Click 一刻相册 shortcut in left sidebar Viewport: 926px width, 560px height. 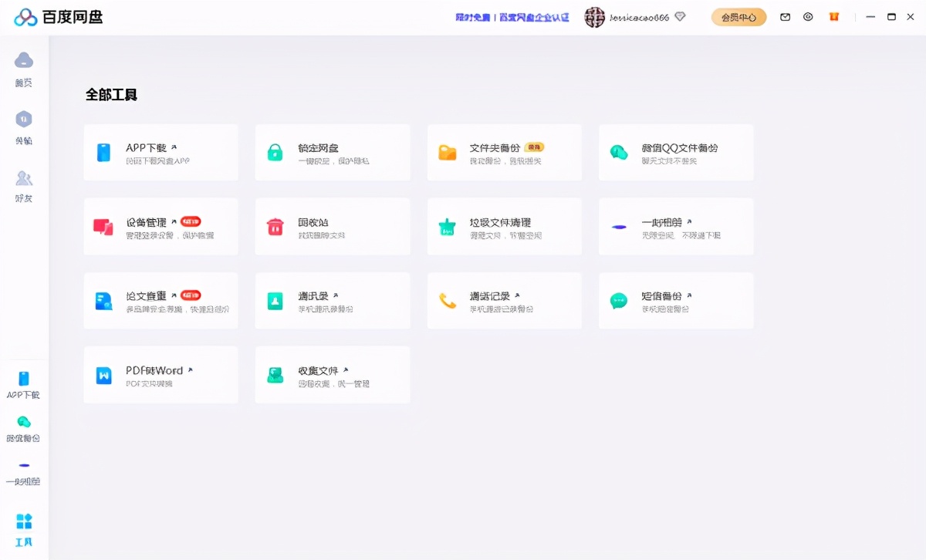(x=24, y=472)
